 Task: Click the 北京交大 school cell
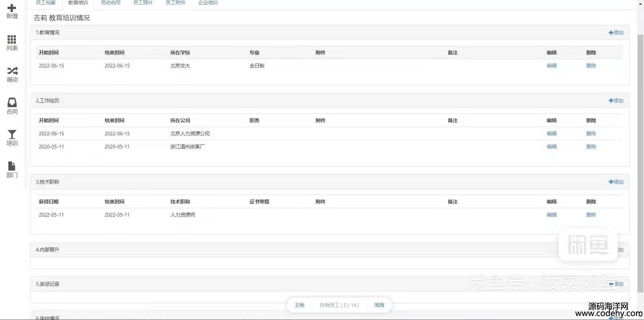pos(180,66)
